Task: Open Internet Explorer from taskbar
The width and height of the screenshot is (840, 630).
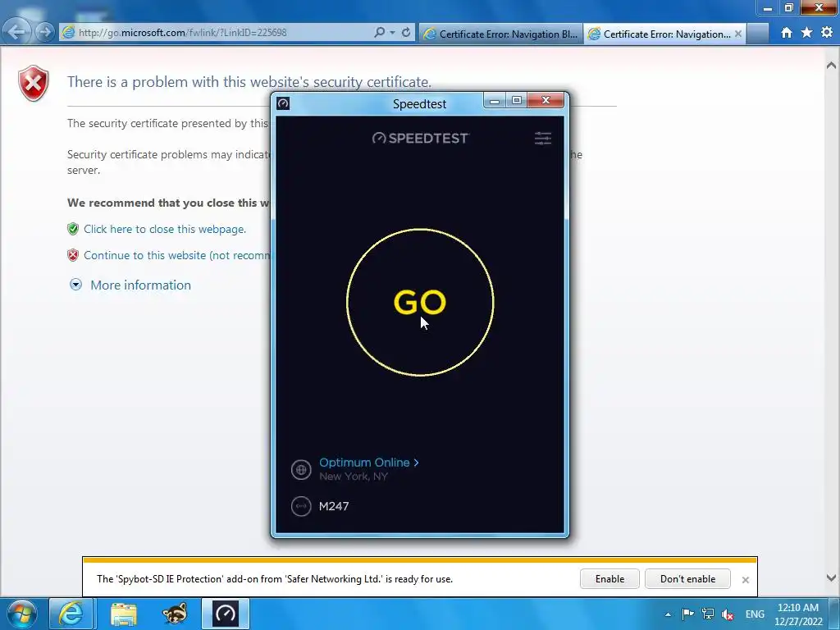Action: tap(71, 614)
